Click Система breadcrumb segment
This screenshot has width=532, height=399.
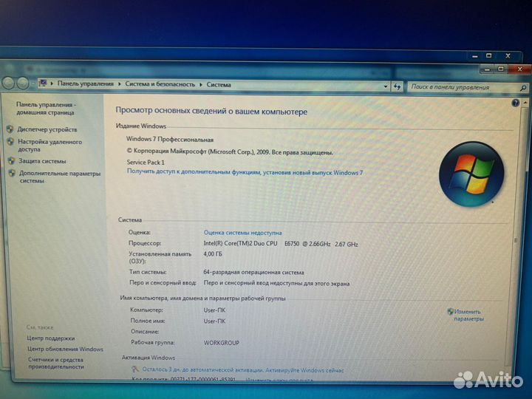[219, 85]
